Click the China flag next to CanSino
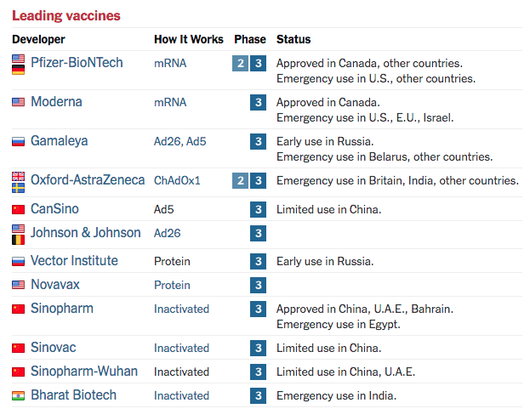 click(x=18, y=209)
